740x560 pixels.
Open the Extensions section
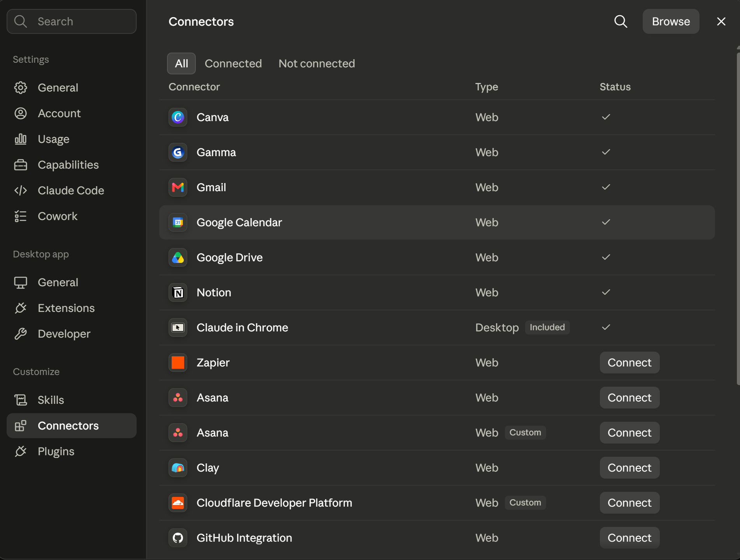pyautogui.click(x=72, y=308)
